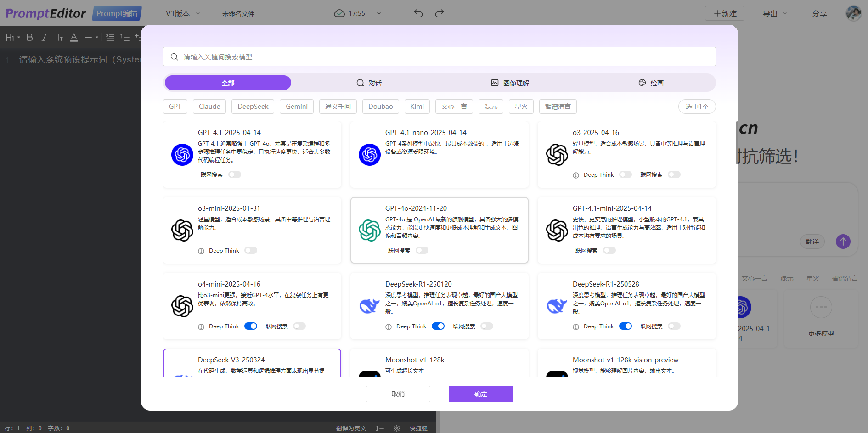Click the user avatar icon
Viewport: 868px width, 433px height.
point(853,13)
